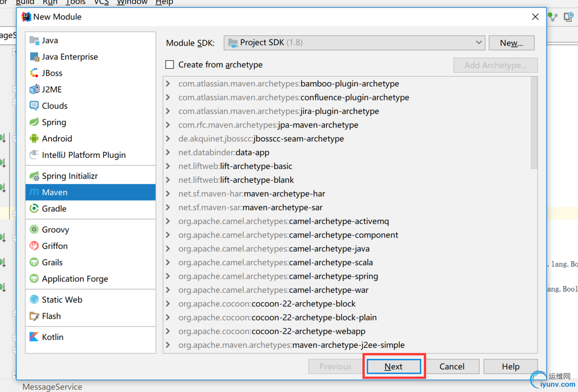Select IntelliJ Platform Plugin icon
This screenshot has width=578, height=392.
click(34, 155)
